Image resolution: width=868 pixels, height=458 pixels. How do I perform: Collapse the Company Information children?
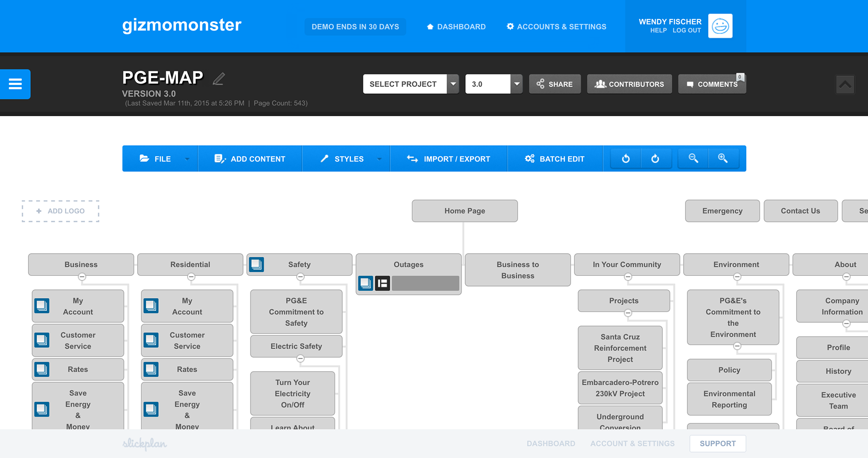(846, 324)
